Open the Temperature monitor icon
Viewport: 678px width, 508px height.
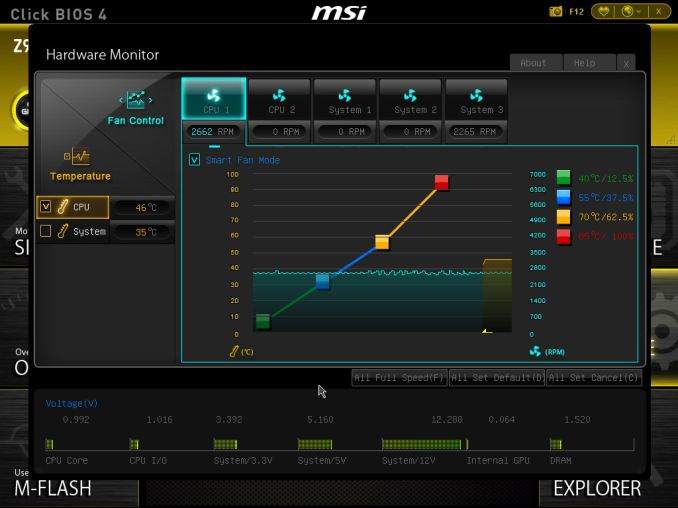(x=77, y=157)
